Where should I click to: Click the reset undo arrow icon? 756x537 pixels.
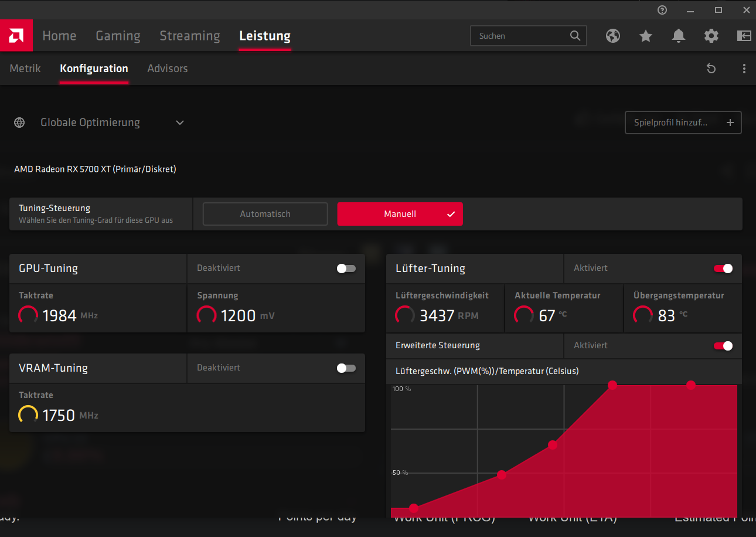[x=711, y=69]
